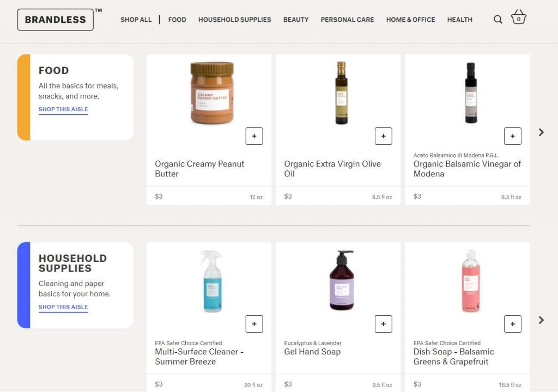Click Shop This Aisle under Food
Viewport: 558px width, 392px height.
point(63,109)
